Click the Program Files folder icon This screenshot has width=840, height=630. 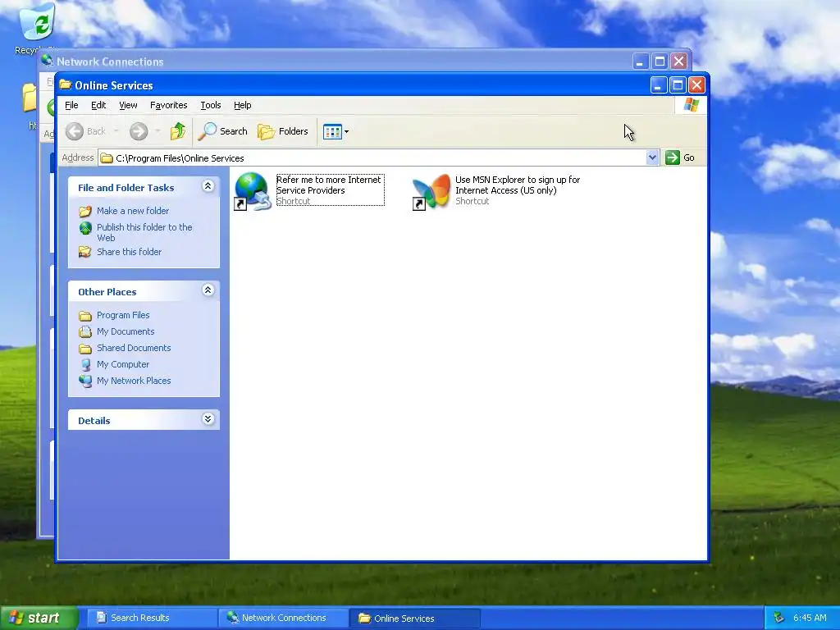click(x=85, y=316)
